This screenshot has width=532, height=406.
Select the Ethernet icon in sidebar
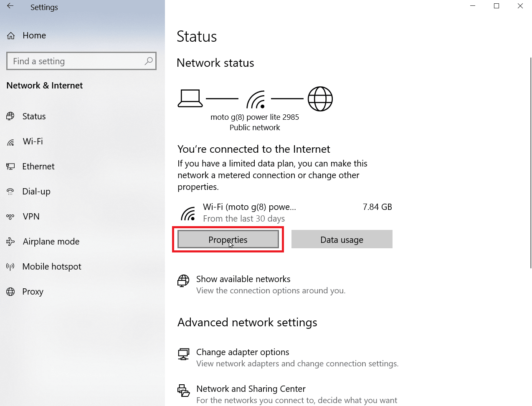(x=10, y=166)
